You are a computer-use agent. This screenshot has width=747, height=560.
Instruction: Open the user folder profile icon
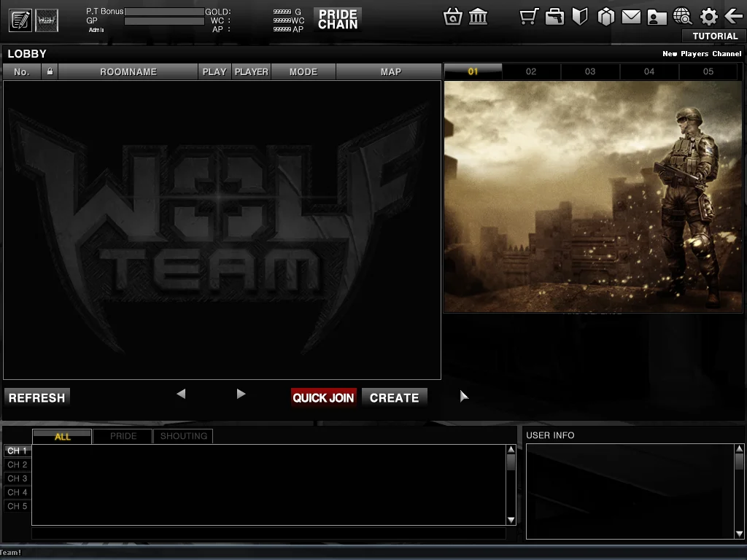click(x=657, y=17)
